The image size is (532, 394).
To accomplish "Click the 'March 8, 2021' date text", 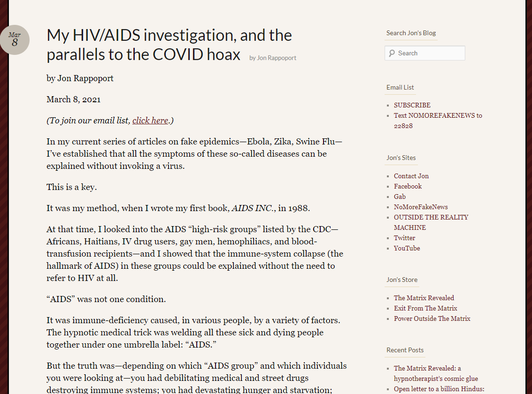I will tap(73, 99).
